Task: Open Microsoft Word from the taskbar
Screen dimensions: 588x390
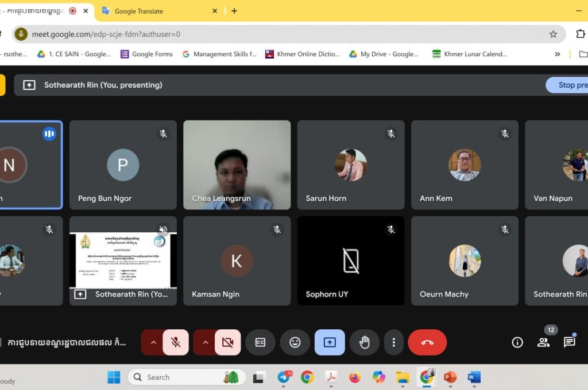Action: click(x=474, y=377)
